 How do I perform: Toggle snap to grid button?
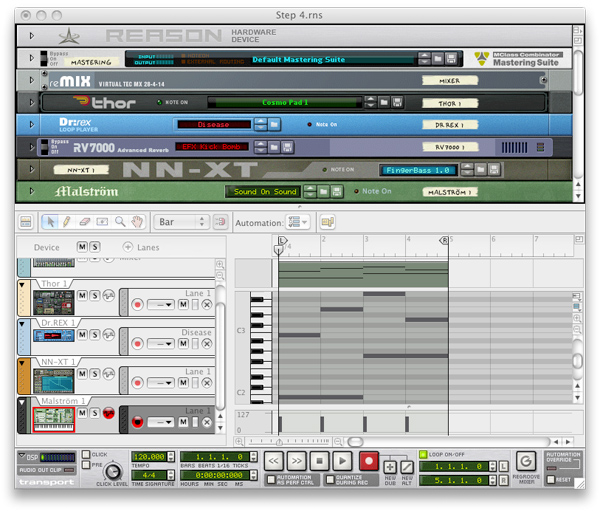(x=220, y=222)
